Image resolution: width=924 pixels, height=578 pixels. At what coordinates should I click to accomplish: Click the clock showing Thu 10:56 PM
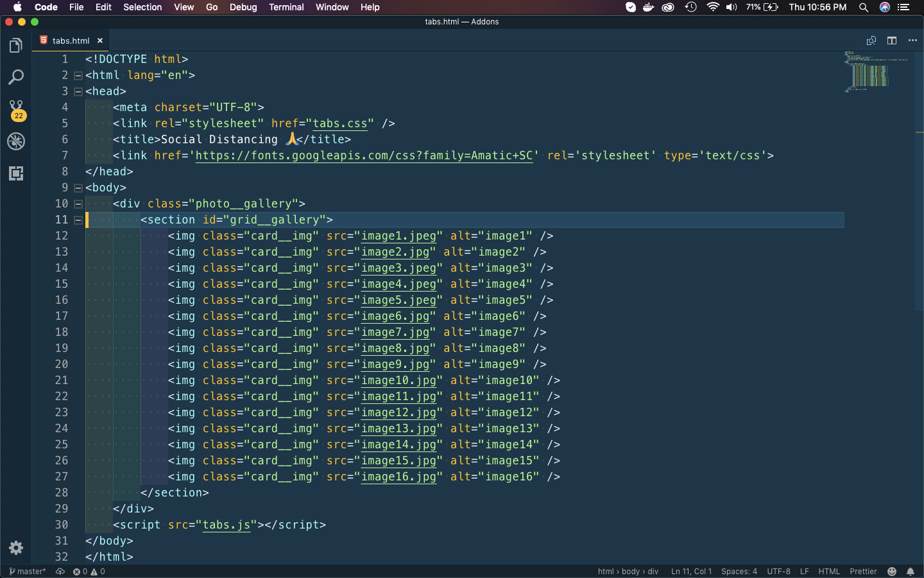[x=817, y=7]
